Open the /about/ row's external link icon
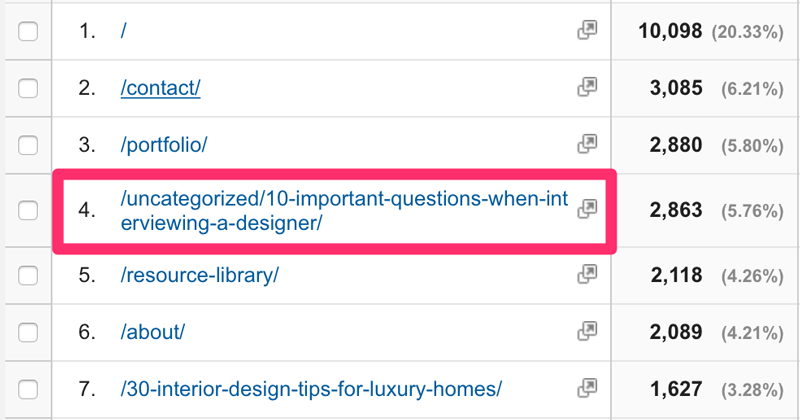This screenshot has height=420, width=800. tap(587, 331)
